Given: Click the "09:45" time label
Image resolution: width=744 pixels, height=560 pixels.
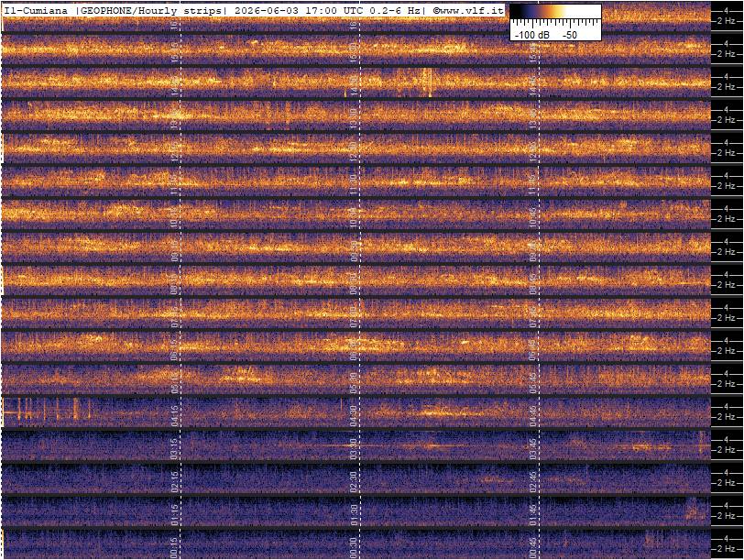Looking at the screenshot, I should (x=533, y=251).
